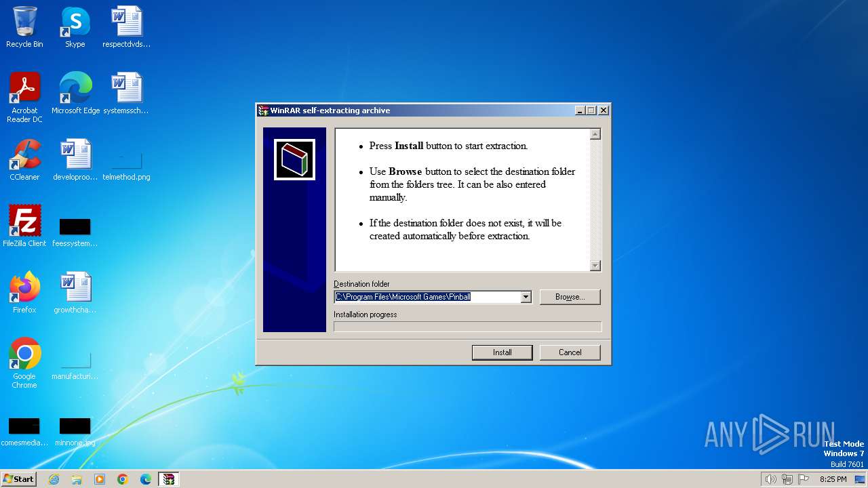
Task: Click the Show desktop button
Action: [861, 479]
